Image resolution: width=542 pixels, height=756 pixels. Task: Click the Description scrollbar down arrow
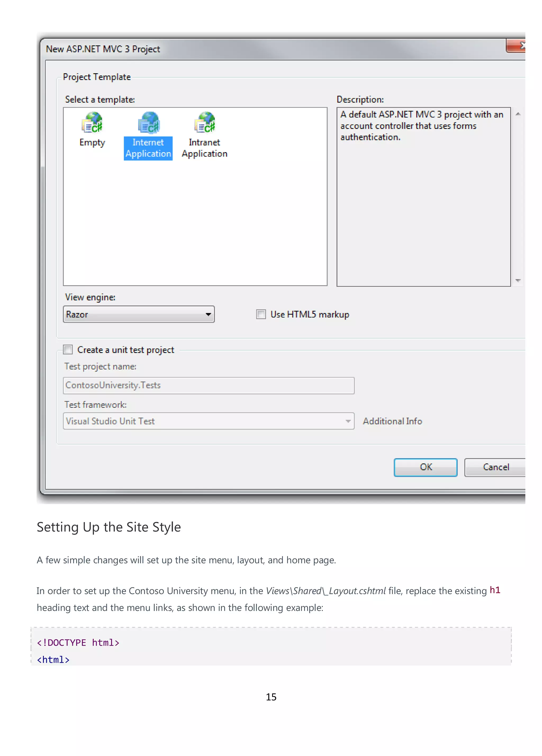coord(518,280)
